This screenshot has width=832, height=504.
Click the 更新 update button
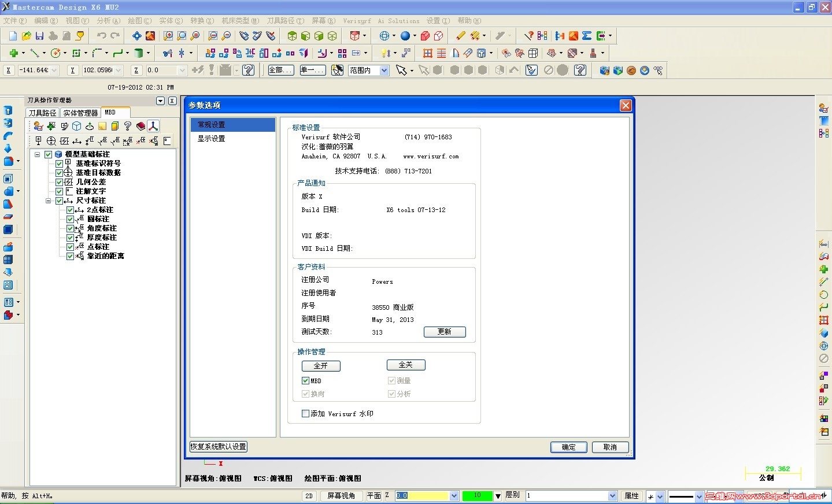[445, 332]
